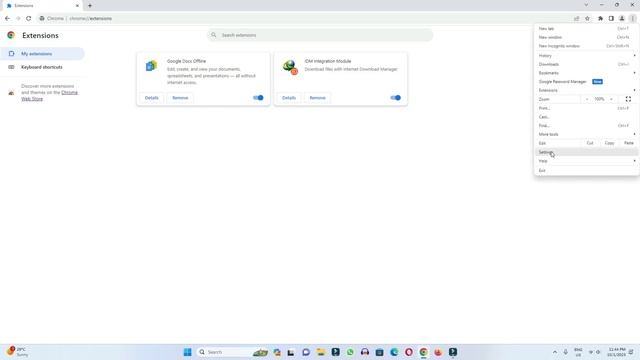Click the share page icon in address bar
Image resolution: width=640 pixels, height=360 pixels.
[576, 18]
